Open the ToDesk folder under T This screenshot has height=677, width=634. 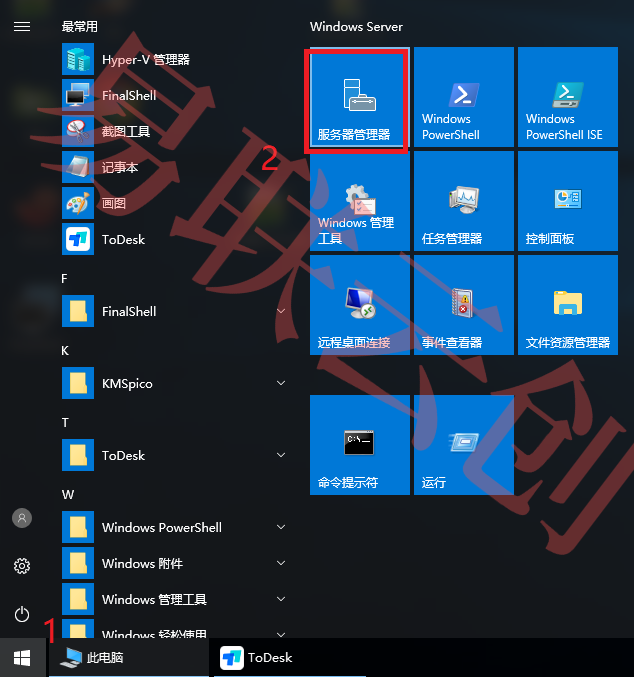coord(177,455)
